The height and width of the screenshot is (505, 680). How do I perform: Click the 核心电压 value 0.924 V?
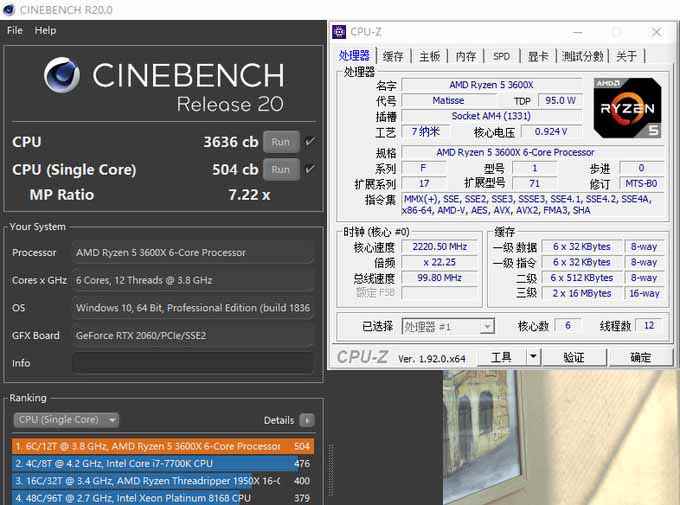(551, 131)
